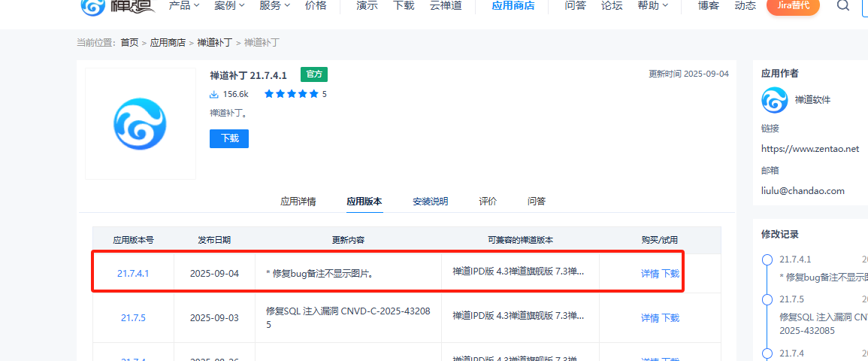
Task: Open the 帮助 dropdown menu
Action: coord(652,5)
